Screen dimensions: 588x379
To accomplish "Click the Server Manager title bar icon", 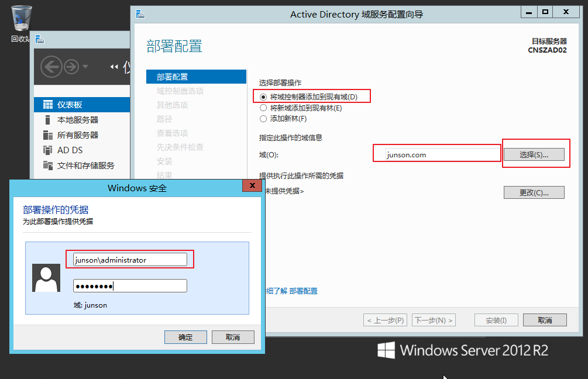I will pyautogui.click(x=40, y=39).
